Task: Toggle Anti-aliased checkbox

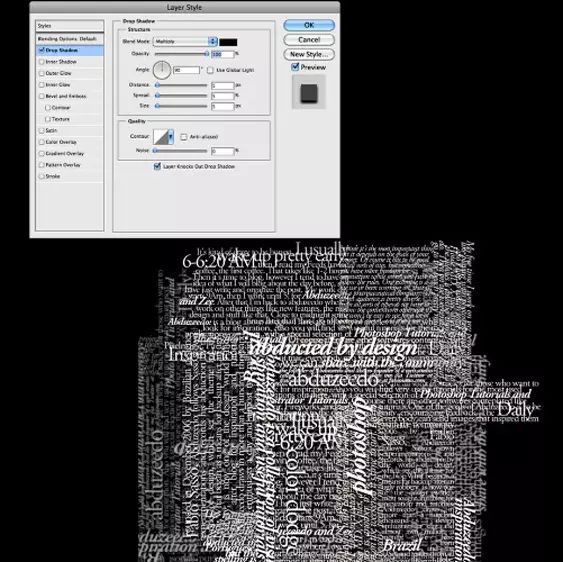Action: pyautogui.click(x=183, y=137)
